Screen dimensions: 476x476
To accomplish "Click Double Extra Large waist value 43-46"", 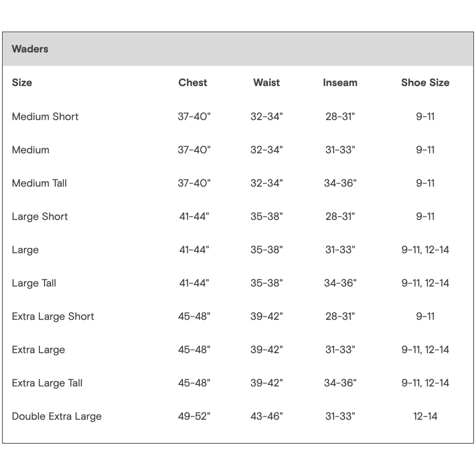I will [x=267, y=416].
